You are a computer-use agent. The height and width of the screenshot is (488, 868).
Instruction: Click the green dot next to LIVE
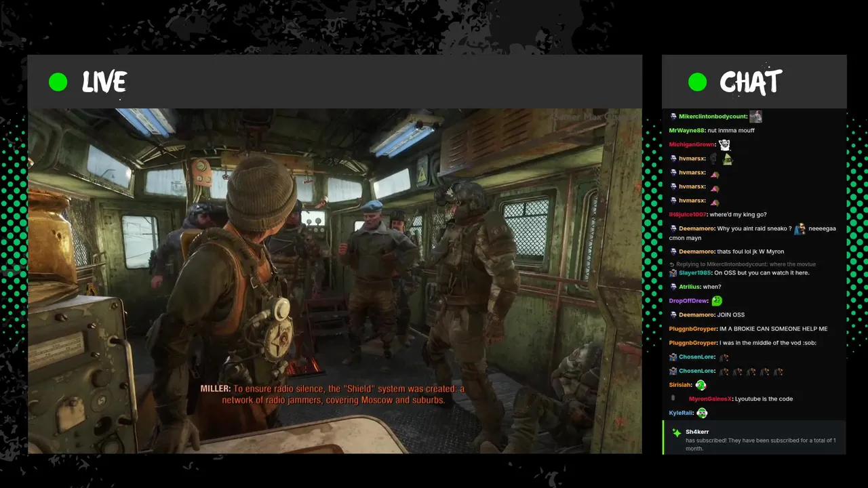58,82
